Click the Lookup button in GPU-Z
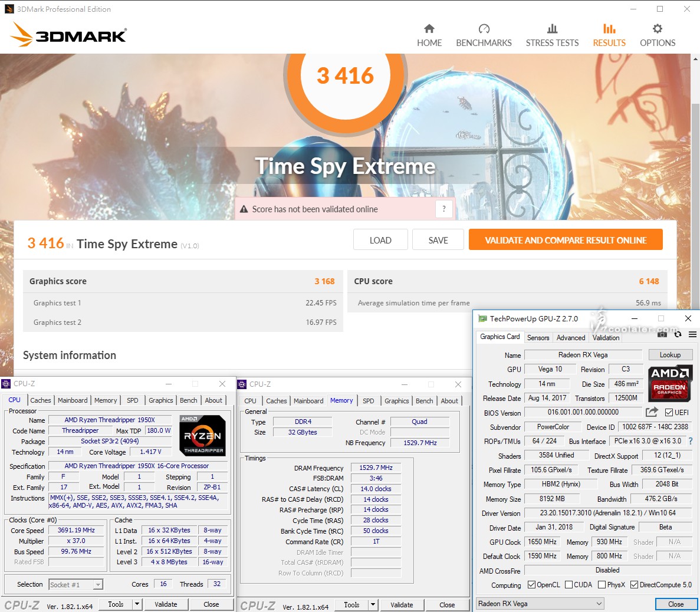Viewport: 700px width, 612px height. coord(670,355)
